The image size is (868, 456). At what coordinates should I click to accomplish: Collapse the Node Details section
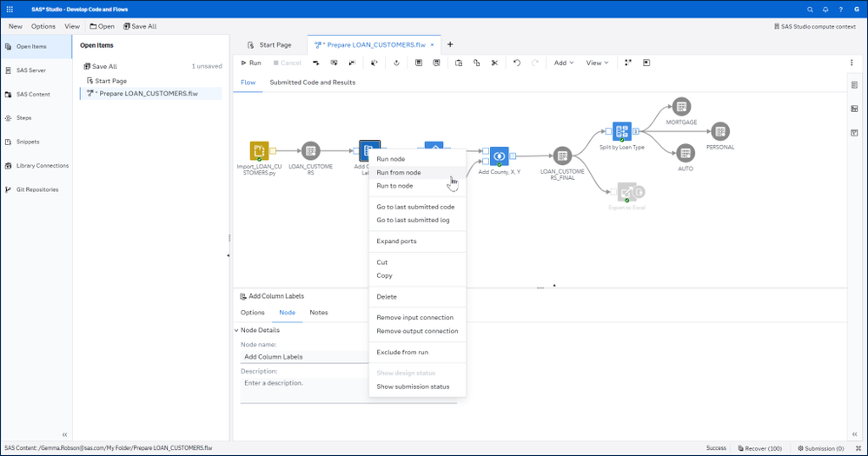pos(236,330)
